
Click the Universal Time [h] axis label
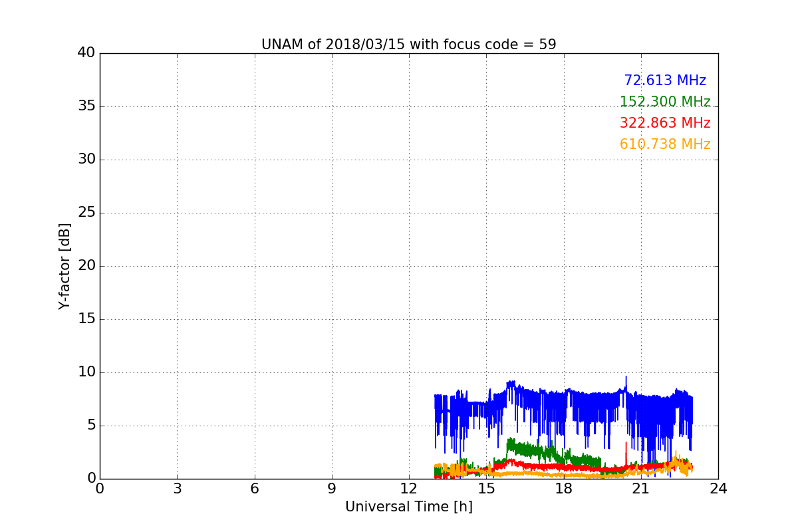click(408, 507)
